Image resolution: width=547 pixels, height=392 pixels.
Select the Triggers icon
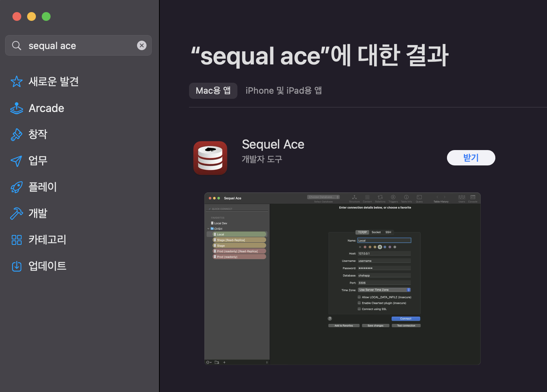tap(393, 198)
